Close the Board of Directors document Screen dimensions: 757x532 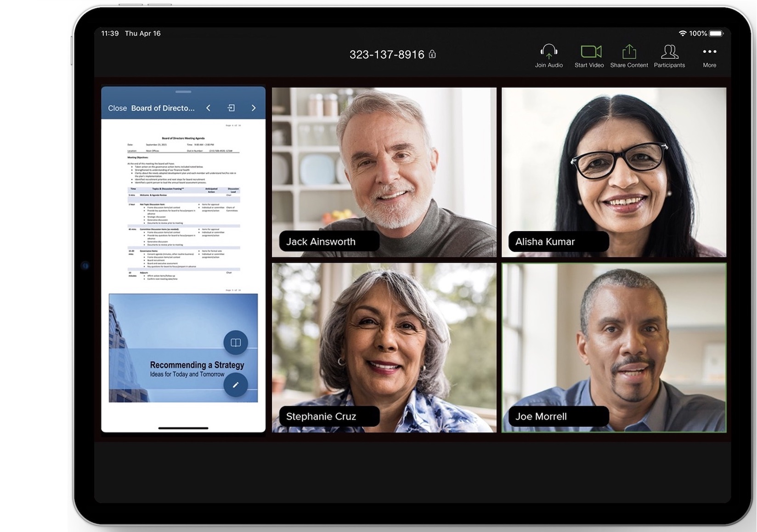[x=117, y=108]
